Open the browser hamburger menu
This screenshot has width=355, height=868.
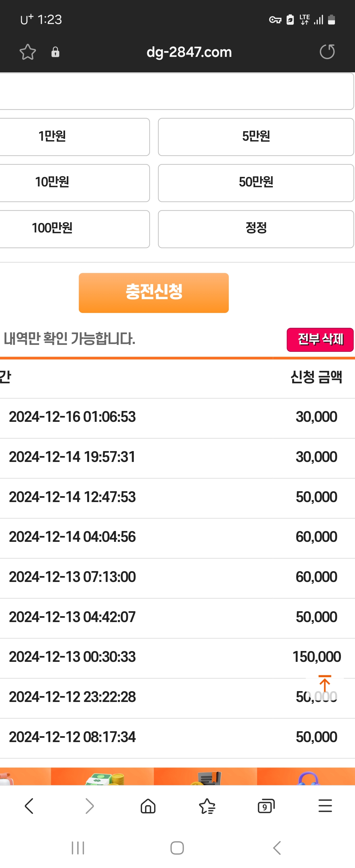pos(325,806)
